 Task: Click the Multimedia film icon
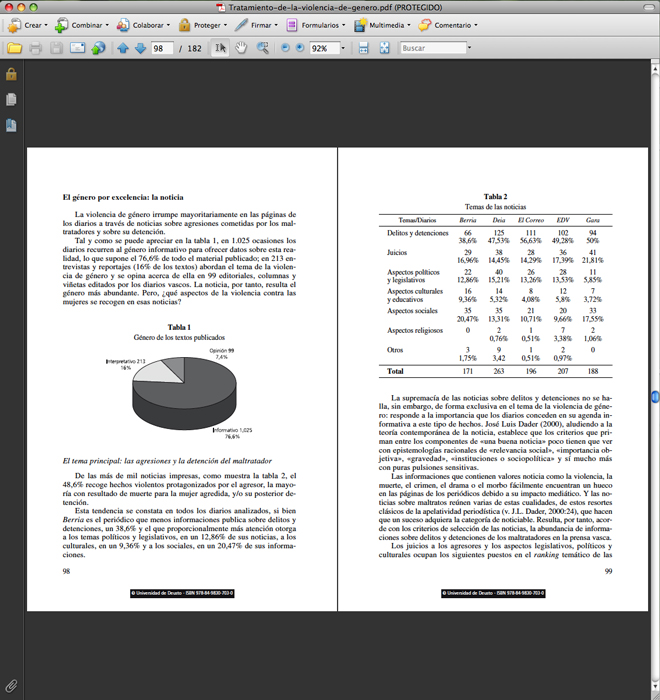click(x=360, y=25)
